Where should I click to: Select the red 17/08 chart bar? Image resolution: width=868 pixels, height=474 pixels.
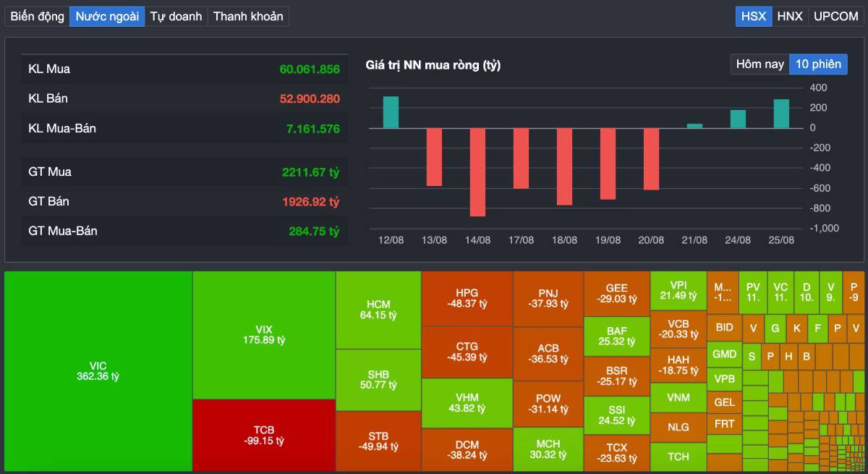521,158
